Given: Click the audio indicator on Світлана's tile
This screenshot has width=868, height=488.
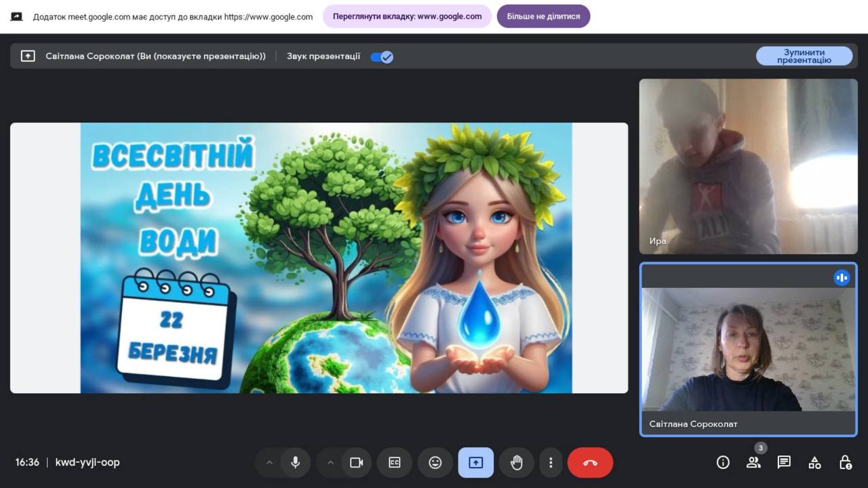Looking at the screenshot, I should [842, 277].
